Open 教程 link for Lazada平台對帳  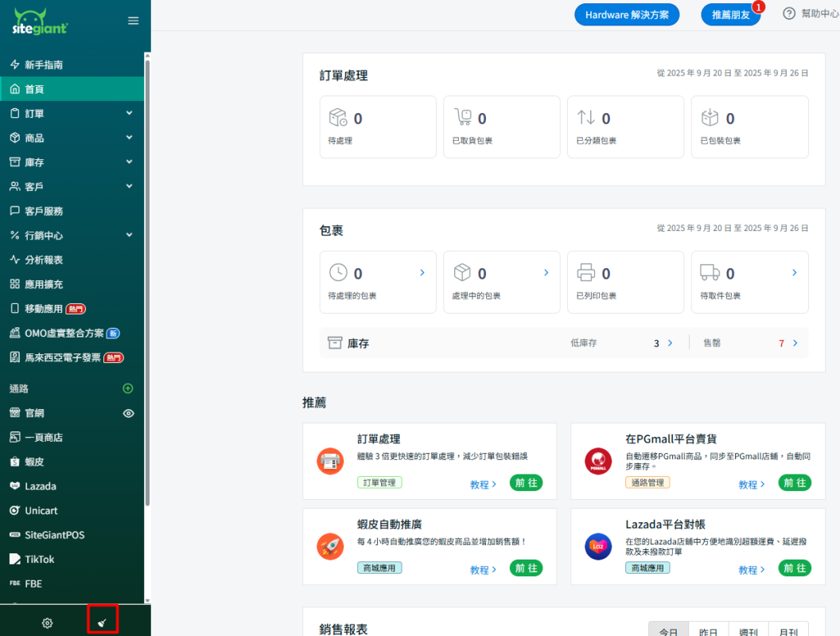click(x=752, y=569)
